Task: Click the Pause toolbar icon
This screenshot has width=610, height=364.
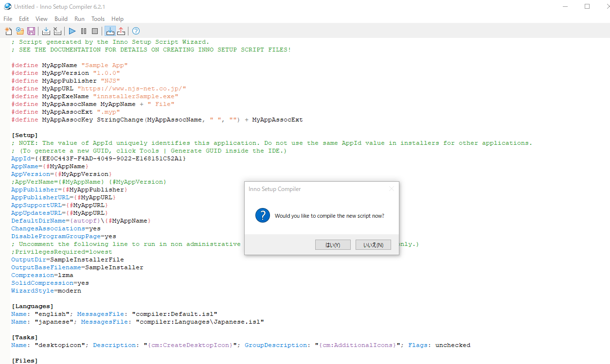Action: click(x=84, y=31)
